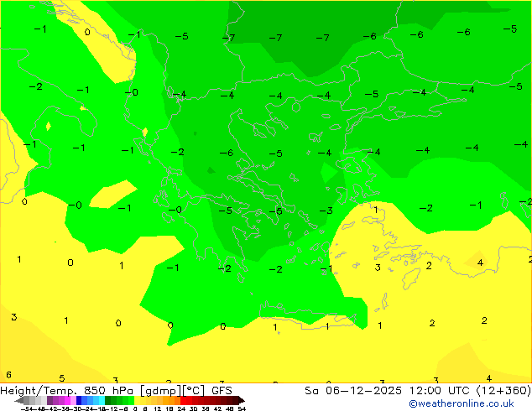This screenshot has width=532, height=411.
Task: Pick the bright red legend swatch above 24
Action: click(x=183, y=400)
